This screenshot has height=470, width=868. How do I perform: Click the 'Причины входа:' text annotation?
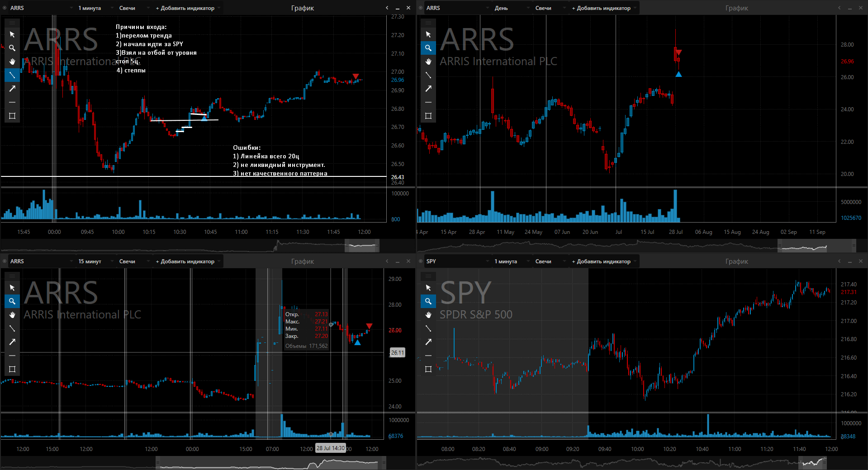141,27
